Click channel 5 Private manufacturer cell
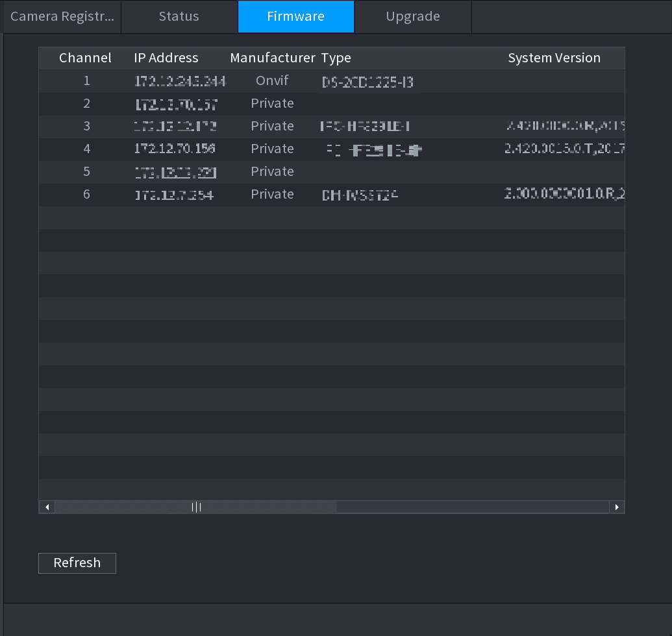 tap(272, 171)
